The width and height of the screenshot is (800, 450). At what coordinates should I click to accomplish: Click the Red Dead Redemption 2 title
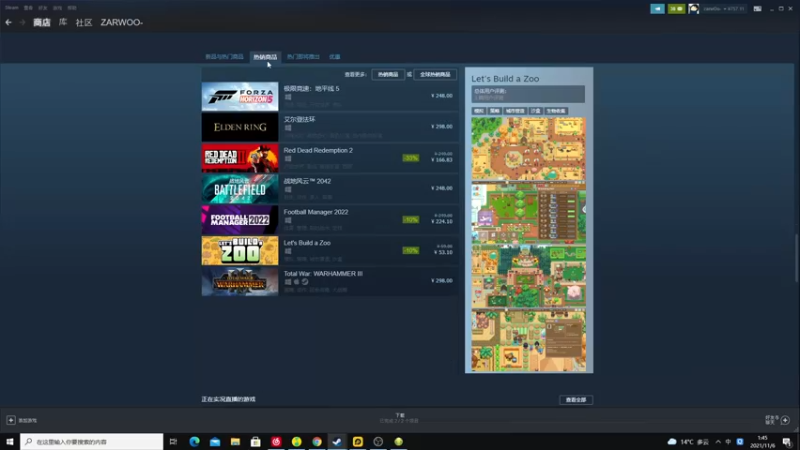(x=318, y=151)
